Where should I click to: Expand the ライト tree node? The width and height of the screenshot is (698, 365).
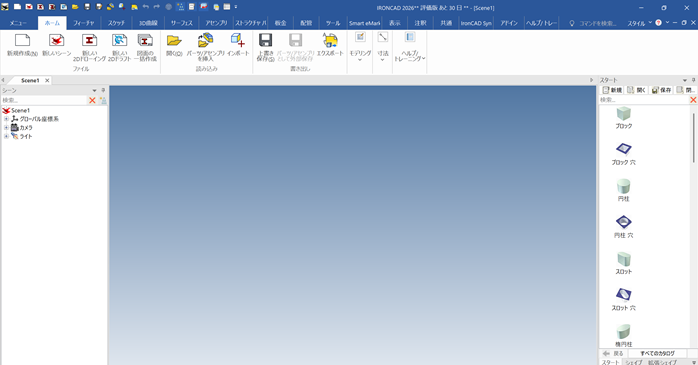coord(6,136)
